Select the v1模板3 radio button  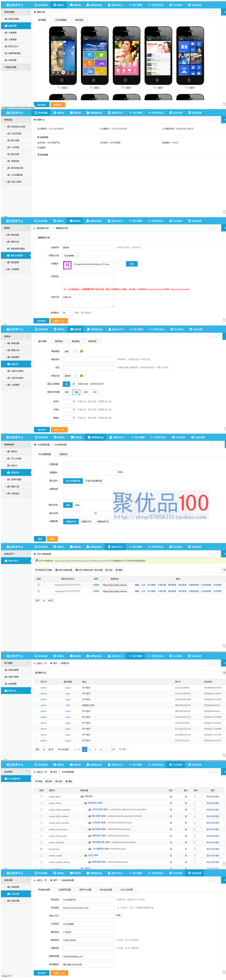[x=122, y=87]
